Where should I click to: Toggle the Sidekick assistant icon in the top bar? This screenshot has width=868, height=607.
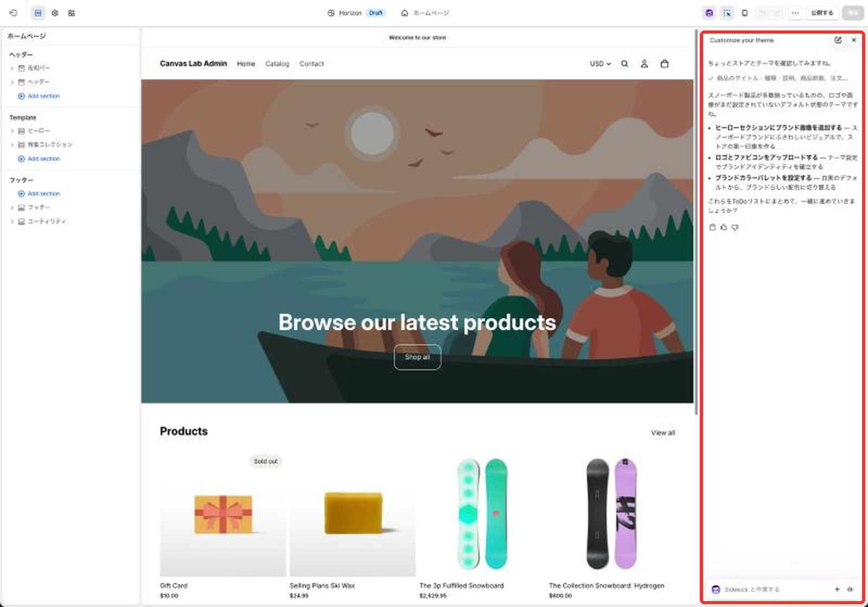click(709, 13)
